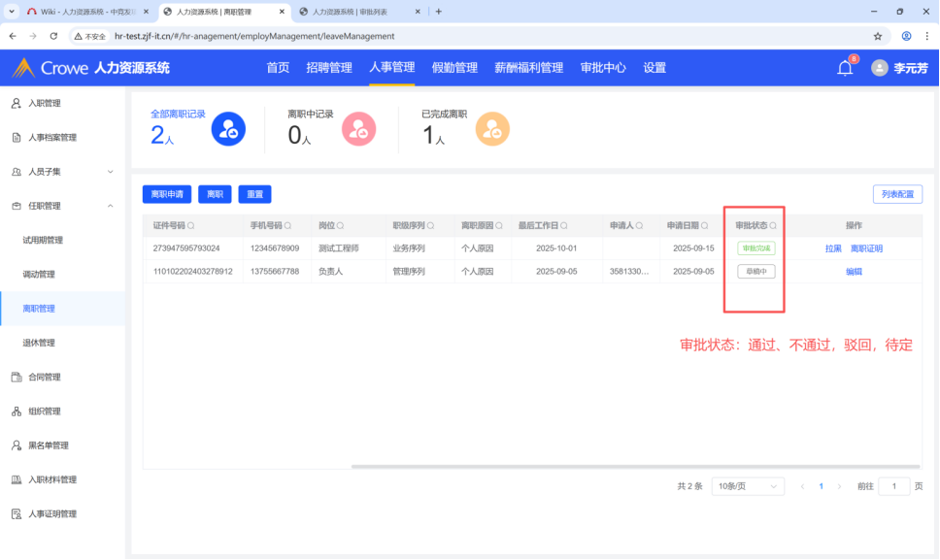Open the 10条/页 page size dropdown
Viewport: 940px width, 560px height.
(x=748, y=486)
